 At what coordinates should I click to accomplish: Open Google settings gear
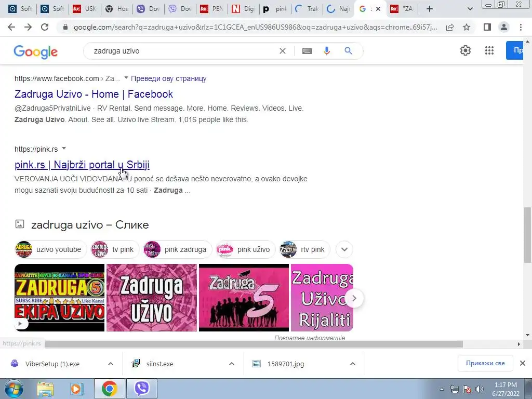click(x=465, y=50)
